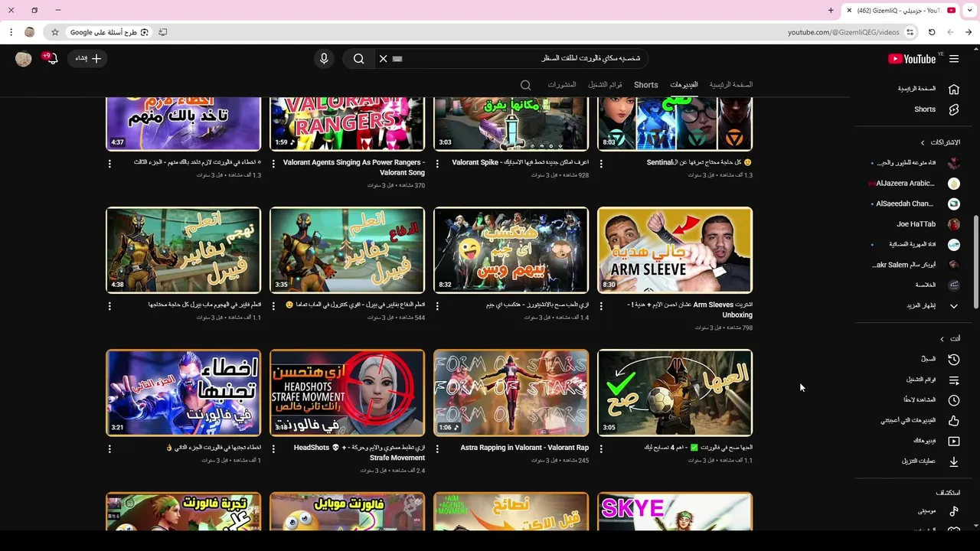The width and height of the screenshot is (980, 551).
Task: Click the magnifier search button in header
Action: (x=358, y=59)
